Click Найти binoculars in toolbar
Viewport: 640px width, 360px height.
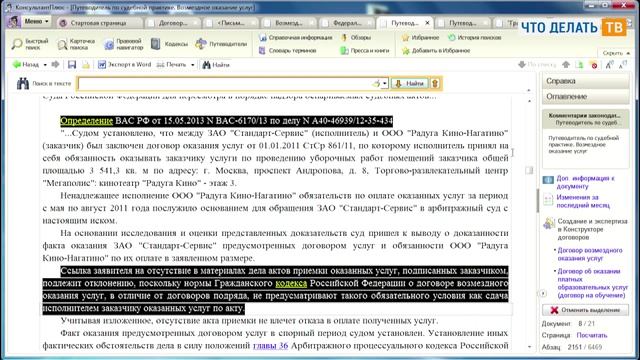click(216, 64)
